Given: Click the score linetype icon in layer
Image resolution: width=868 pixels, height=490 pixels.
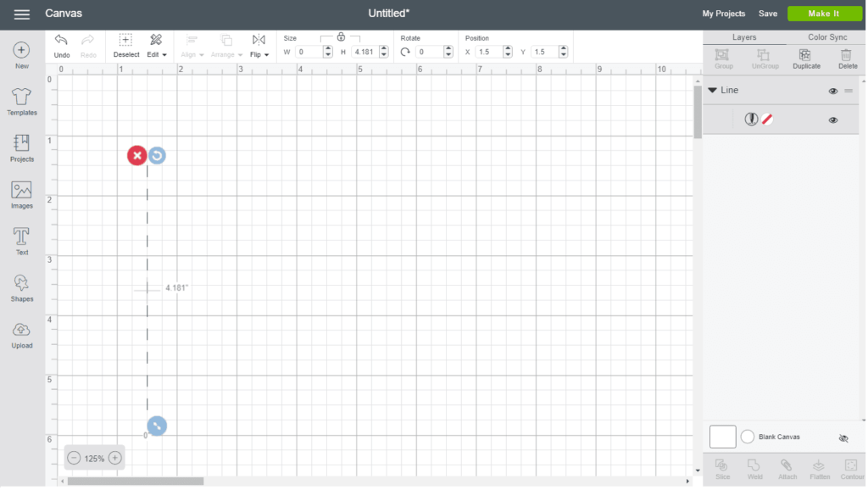Looking at the screenshot, I should tap(751, 119).
